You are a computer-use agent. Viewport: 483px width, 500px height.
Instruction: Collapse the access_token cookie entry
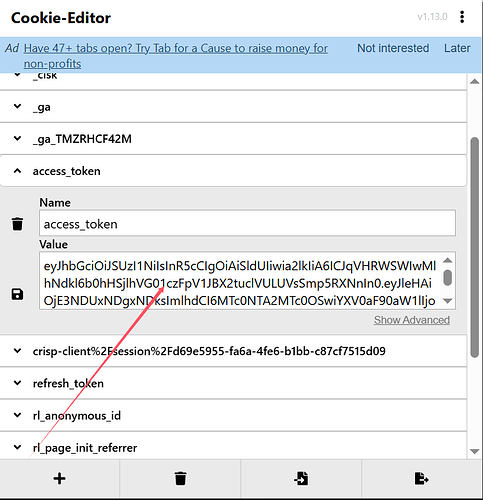point(233,171)
